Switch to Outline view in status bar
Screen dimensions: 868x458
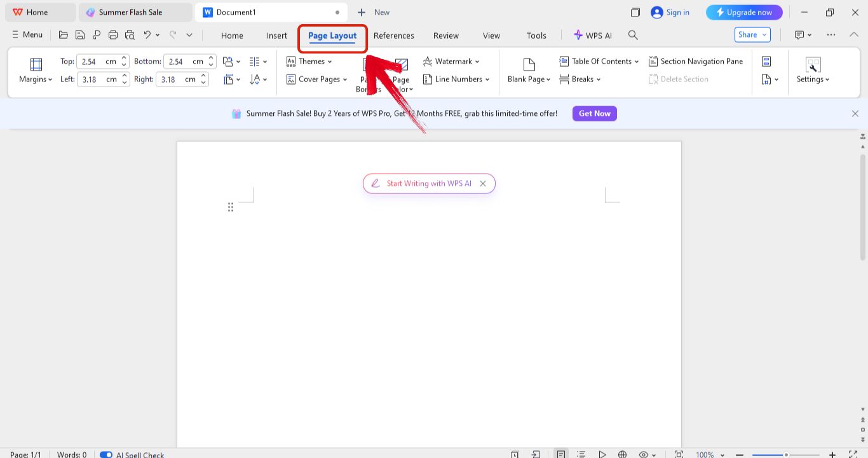(x=581, y=454)
